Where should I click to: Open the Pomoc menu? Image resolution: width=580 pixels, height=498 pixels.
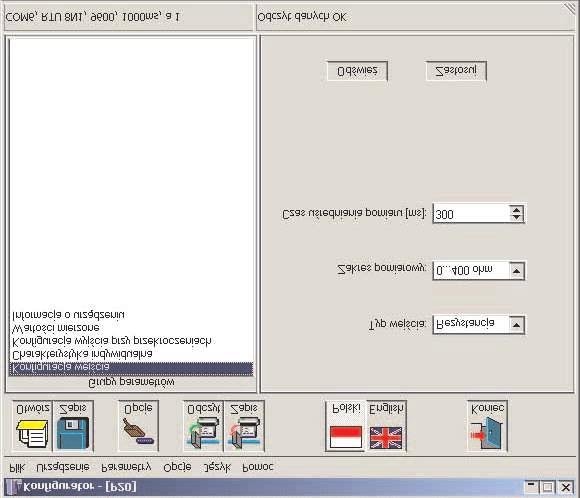(258, 467)
